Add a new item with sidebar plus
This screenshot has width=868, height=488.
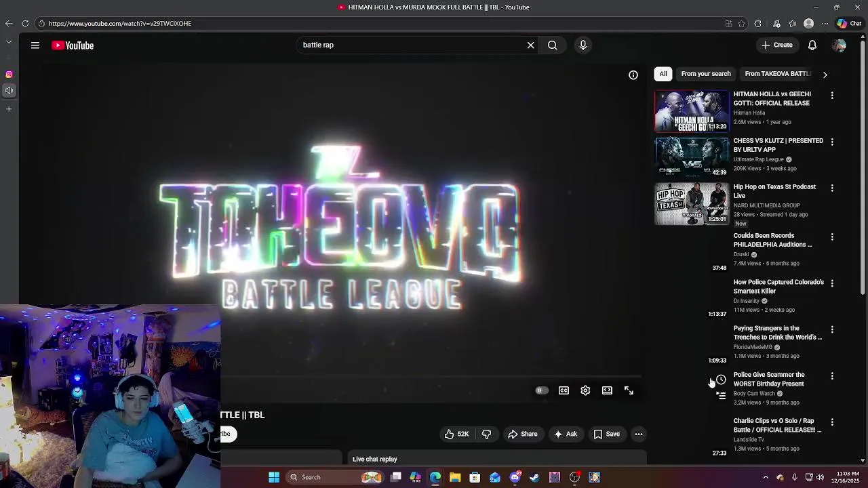click(9, 108)
